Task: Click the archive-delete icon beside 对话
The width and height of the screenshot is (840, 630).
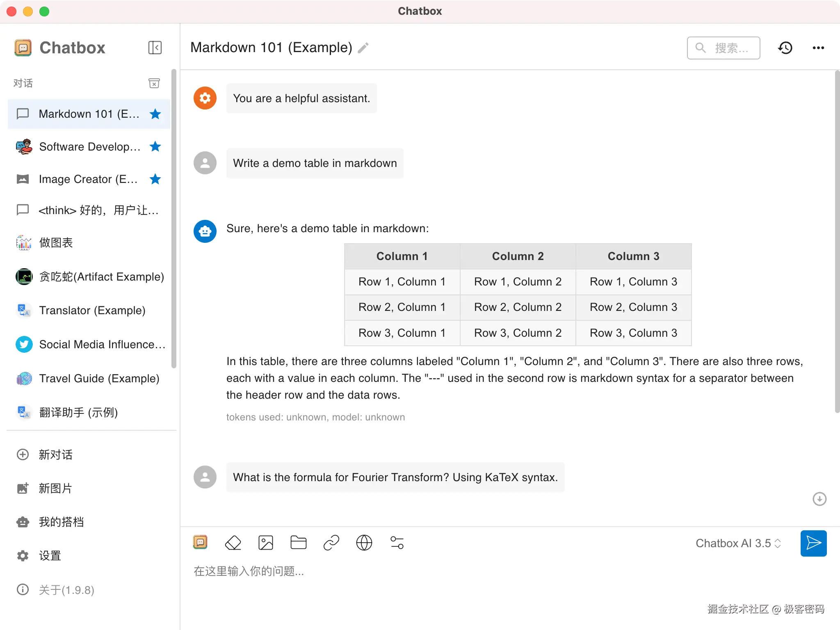Action: (x=154, y=83)
